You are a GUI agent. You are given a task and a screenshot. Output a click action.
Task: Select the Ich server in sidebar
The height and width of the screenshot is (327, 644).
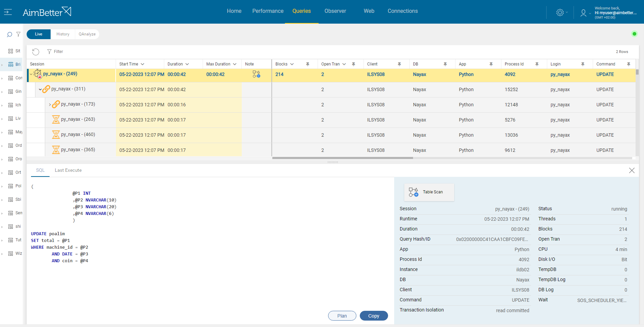[14, 105]
